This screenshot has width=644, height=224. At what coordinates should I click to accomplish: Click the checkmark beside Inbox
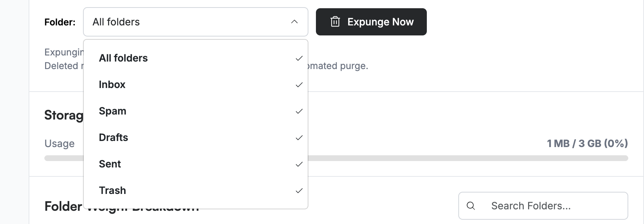(x=299, y=85)
